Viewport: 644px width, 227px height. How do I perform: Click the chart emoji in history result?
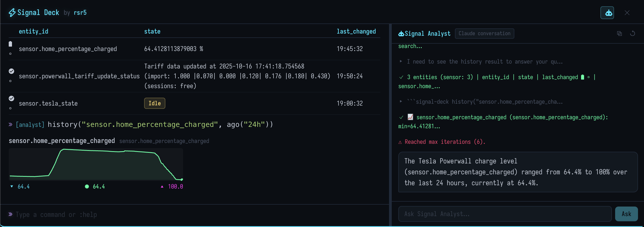[x=410, y=117]
